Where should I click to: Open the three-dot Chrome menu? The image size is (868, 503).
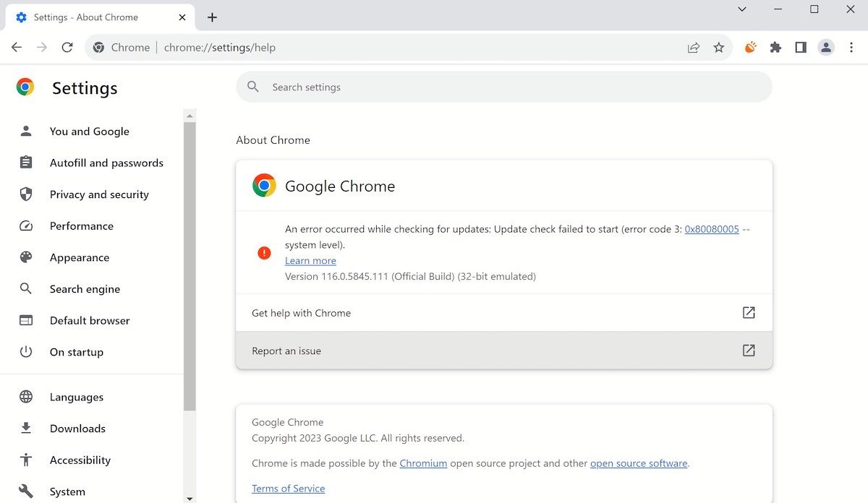(851, 47)
